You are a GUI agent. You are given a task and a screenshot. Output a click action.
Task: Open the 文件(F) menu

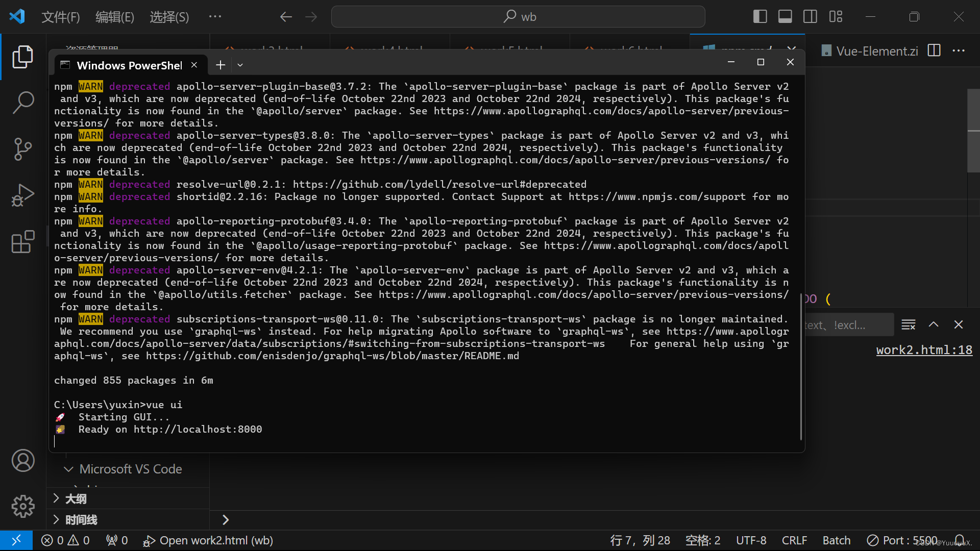pyautogui.click(x=60, y=17)
